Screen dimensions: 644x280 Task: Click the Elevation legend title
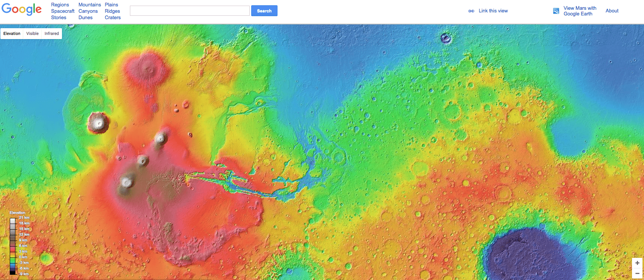(x=17, y=213)
